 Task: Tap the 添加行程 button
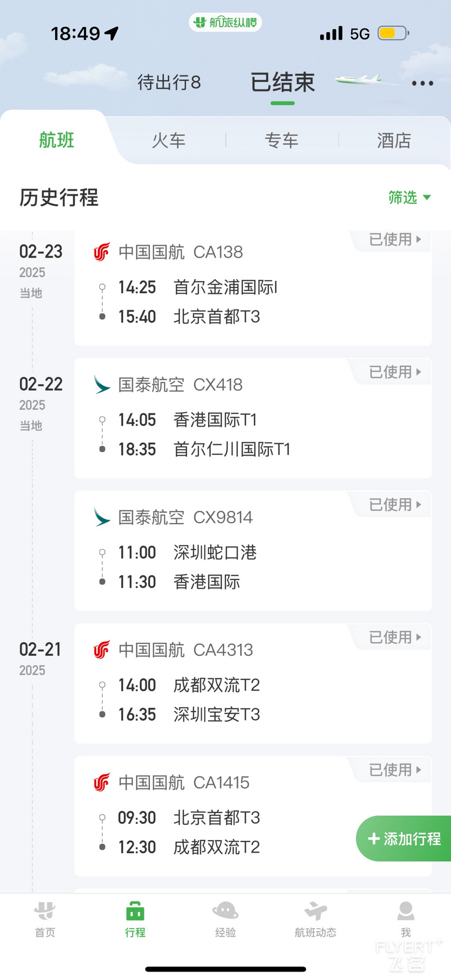[x=404, y=838]
